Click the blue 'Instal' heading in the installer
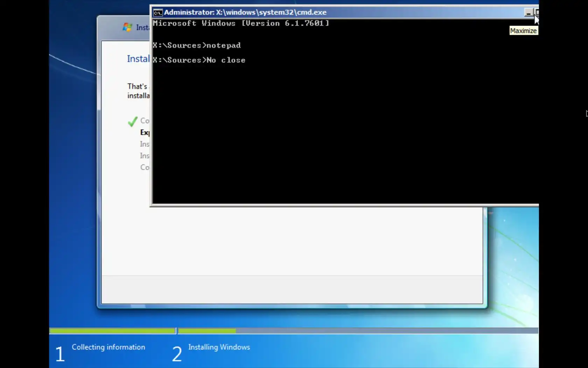The image size is (588, 368). (138, 59)
